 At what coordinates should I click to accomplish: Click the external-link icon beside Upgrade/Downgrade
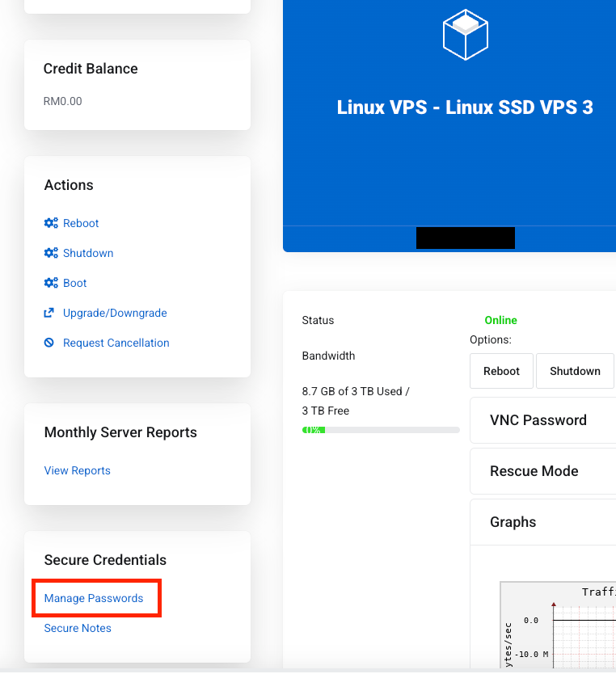[49, 313]
